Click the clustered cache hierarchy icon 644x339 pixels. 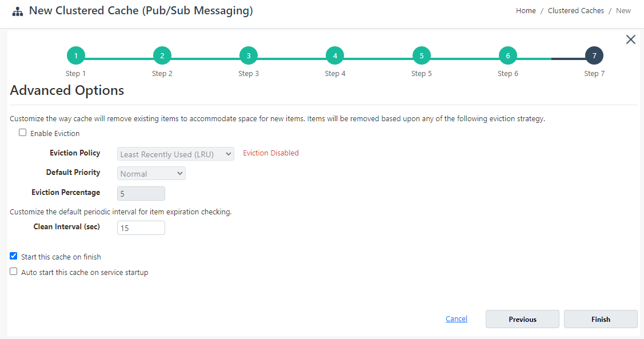[18, 11]
